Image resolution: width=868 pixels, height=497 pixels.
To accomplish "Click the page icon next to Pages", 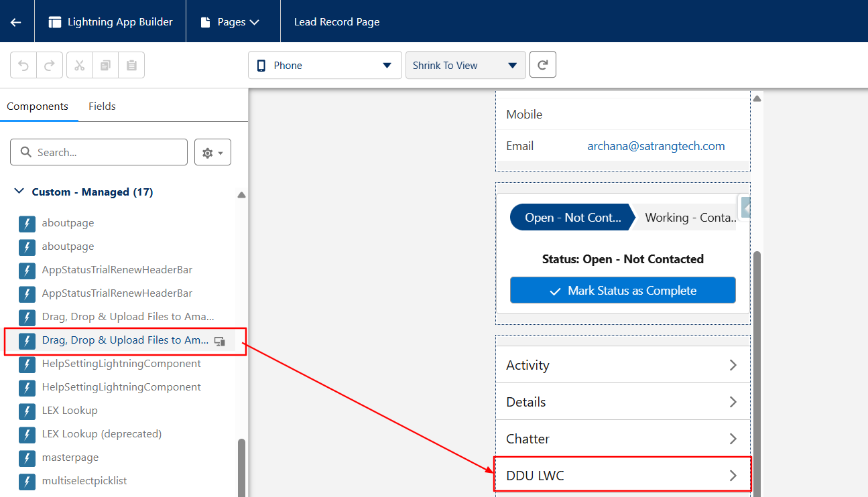I will (x=206, y=22).
